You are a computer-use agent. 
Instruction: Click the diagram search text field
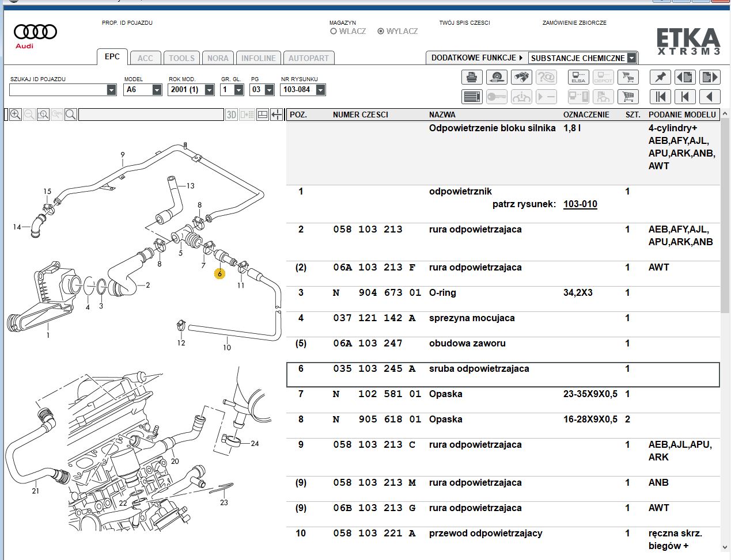pyautogui.click(x=151, y=115)
